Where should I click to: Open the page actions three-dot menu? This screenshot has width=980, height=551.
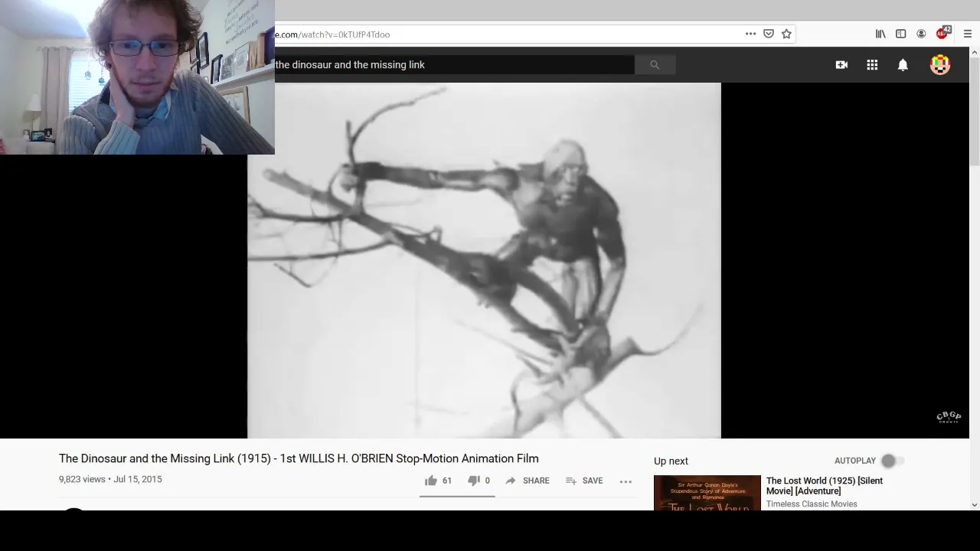pos(750,34)
